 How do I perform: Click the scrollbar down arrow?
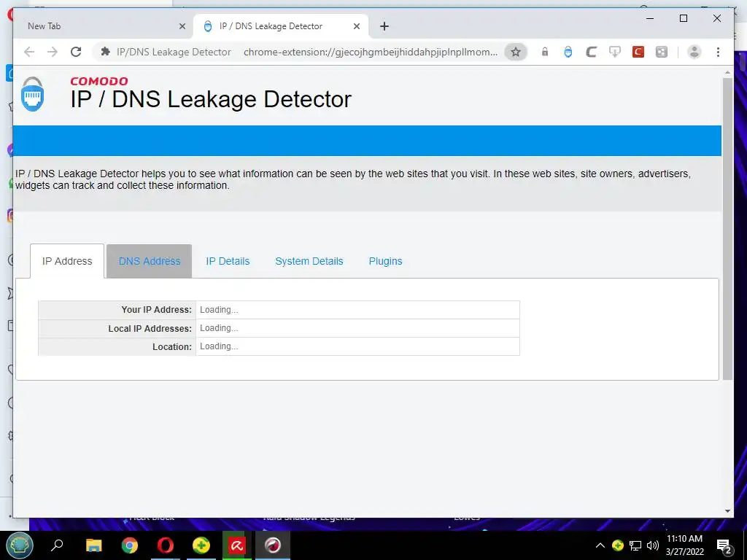tap(727, 511)
